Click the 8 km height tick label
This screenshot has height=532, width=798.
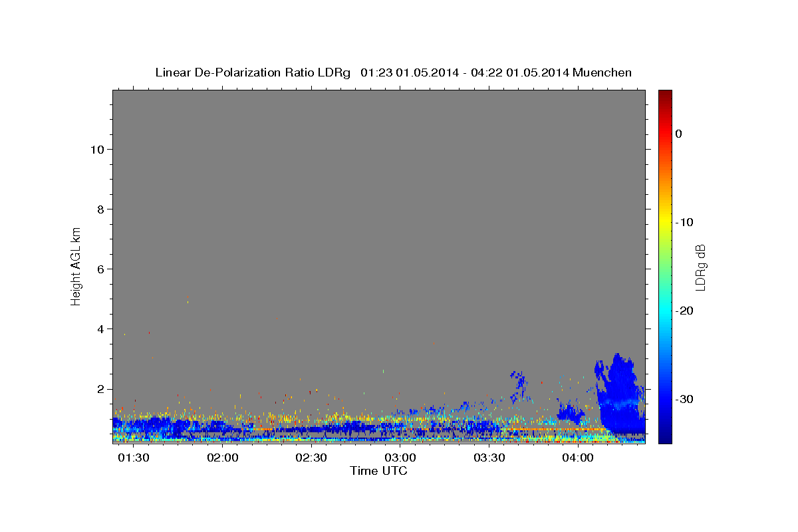pos(100,209)
